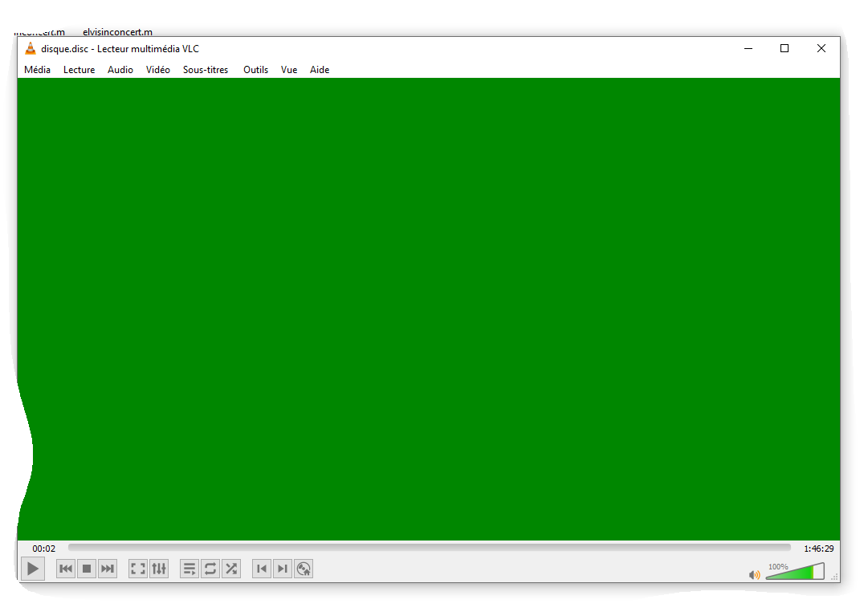Stop playback

click(87, 569)
